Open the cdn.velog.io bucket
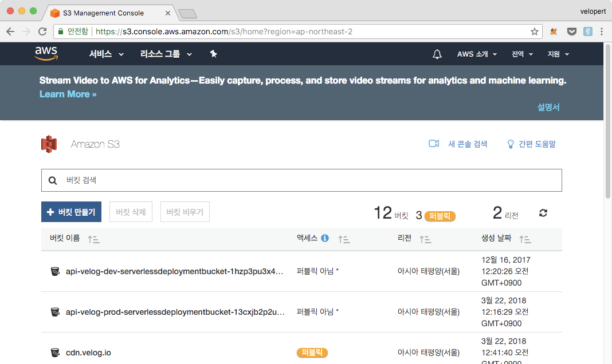 tap(88, 353)
